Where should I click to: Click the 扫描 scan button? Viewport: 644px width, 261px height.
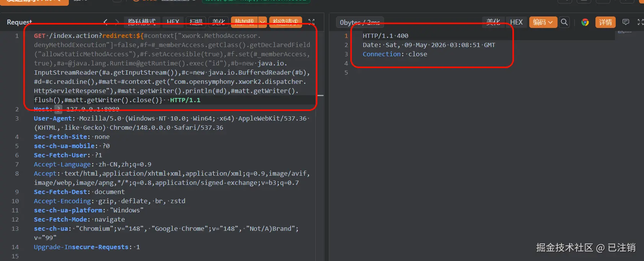[196, 22]
